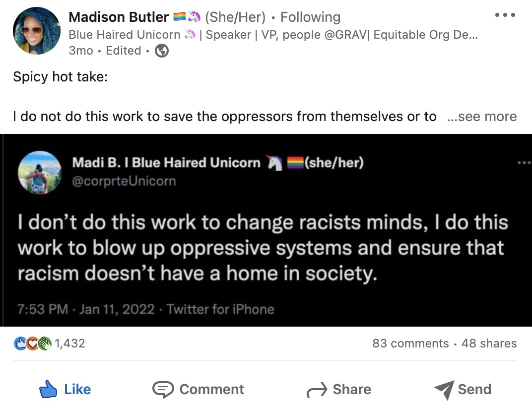
Task: Toggle the Following status for Madison Butler
Action: [x=310, y=17]
